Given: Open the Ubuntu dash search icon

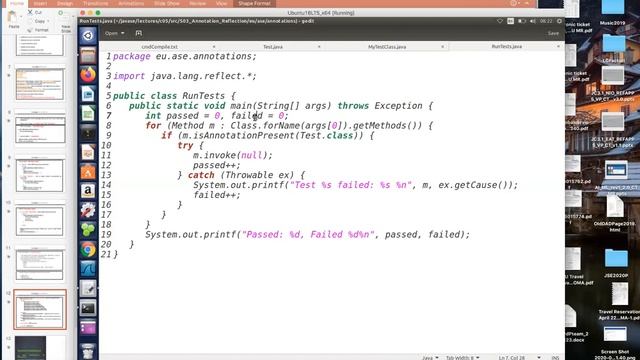Looking at the screenshot, I should pos(88,36).
